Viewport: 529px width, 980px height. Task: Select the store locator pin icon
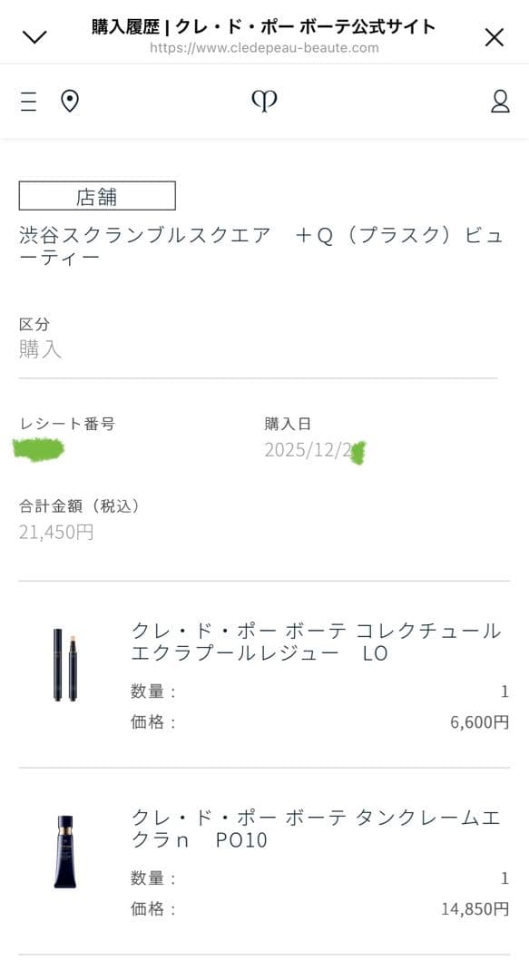coord(68,101)
